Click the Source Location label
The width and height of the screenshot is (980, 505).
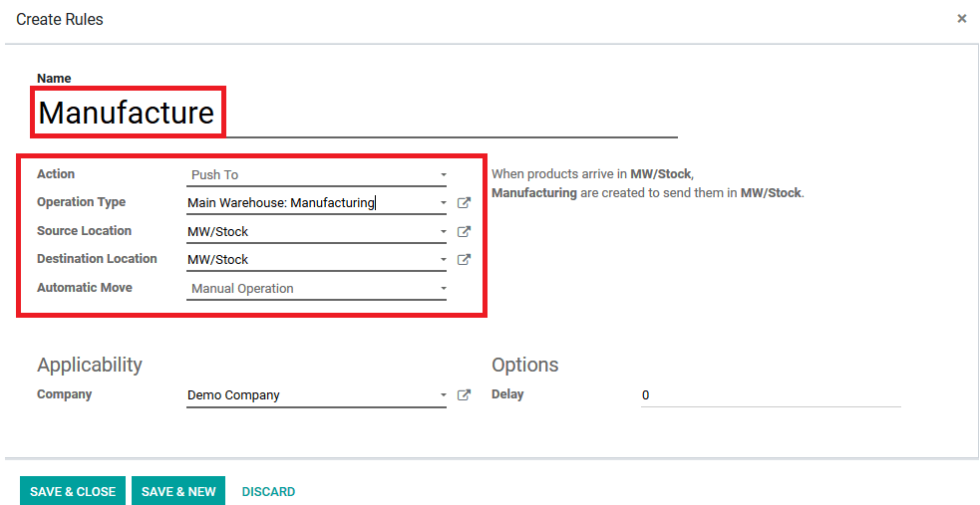pyautogui.click(x=84, y=231)
